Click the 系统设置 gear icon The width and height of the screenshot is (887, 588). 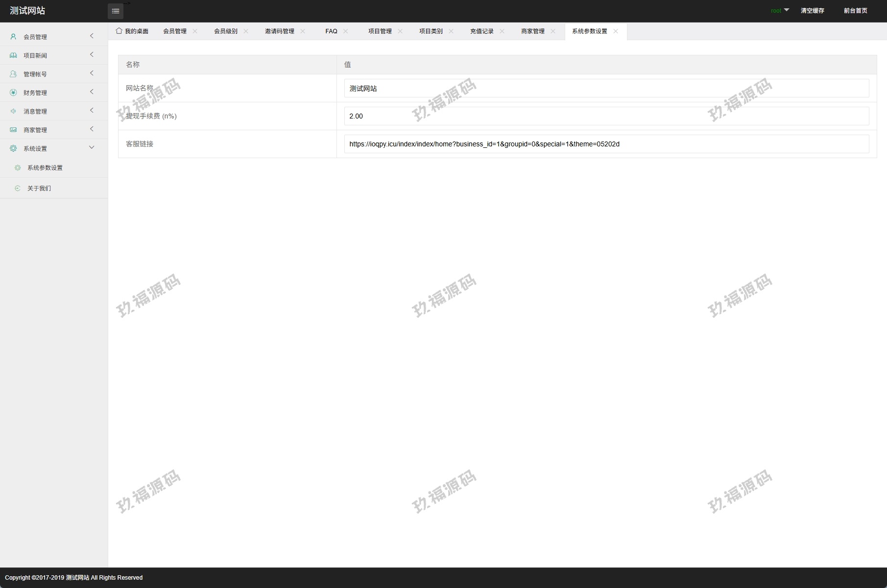coord(13,148)
